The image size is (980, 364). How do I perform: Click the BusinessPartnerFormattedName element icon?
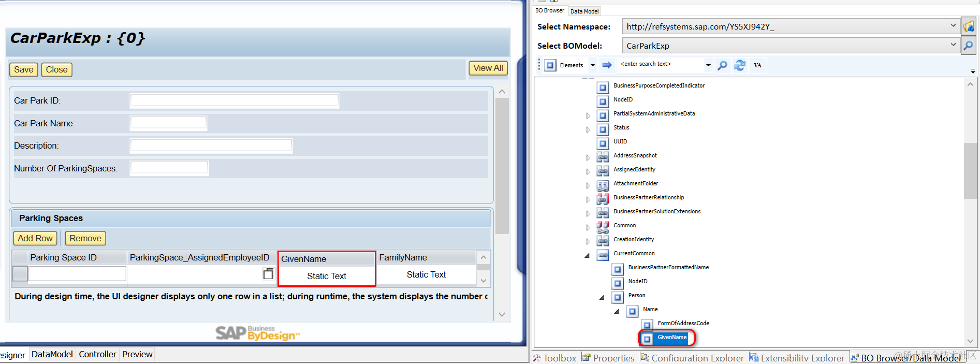coord(618,269)
